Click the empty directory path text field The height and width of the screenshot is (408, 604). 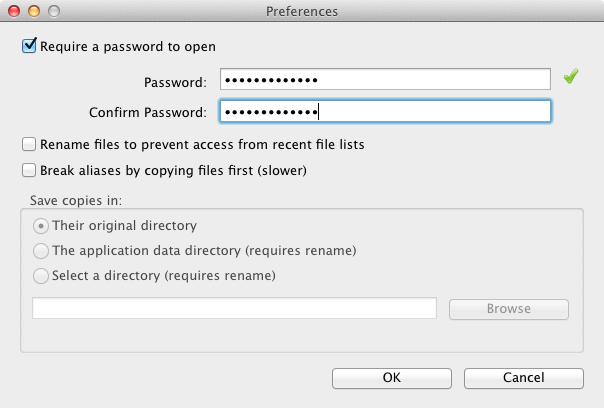[x=234, y=308]
